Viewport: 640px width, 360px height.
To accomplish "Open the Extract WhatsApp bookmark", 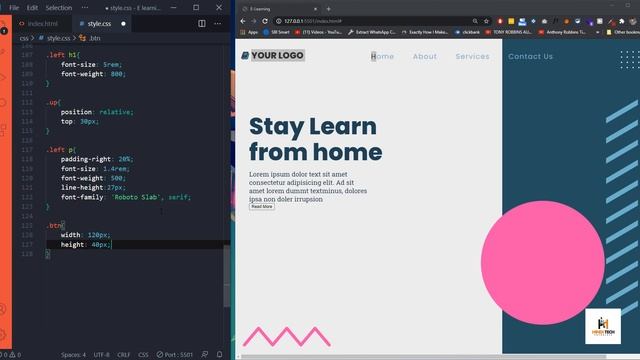I will click(x=371, y=32).
